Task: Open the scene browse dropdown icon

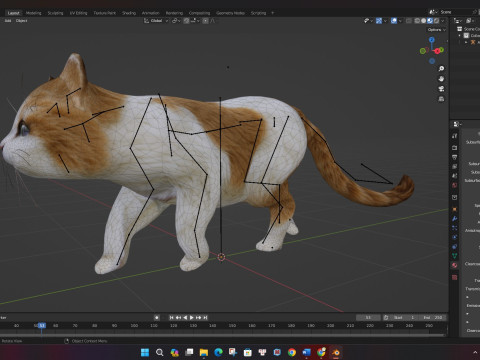Action: pyautogui.click(x=433, y=12)
